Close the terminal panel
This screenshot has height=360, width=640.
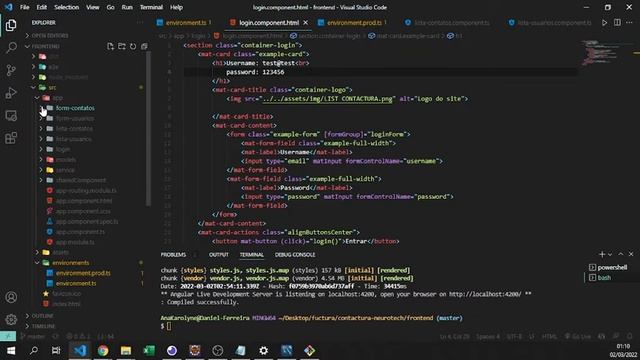(x=631, y=254)
